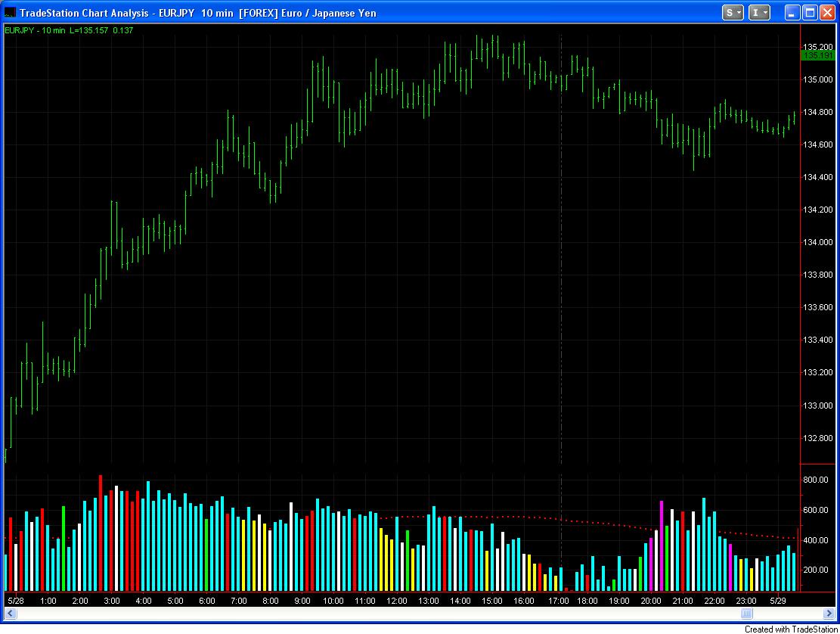The image size is (840, 634).
Task: Click the 5/29 date label on time axis
Action: [778, 601]
